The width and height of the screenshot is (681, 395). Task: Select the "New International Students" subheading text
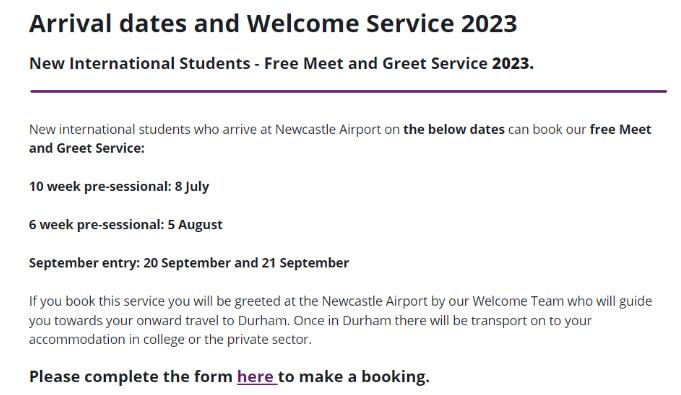click(139, 63)
